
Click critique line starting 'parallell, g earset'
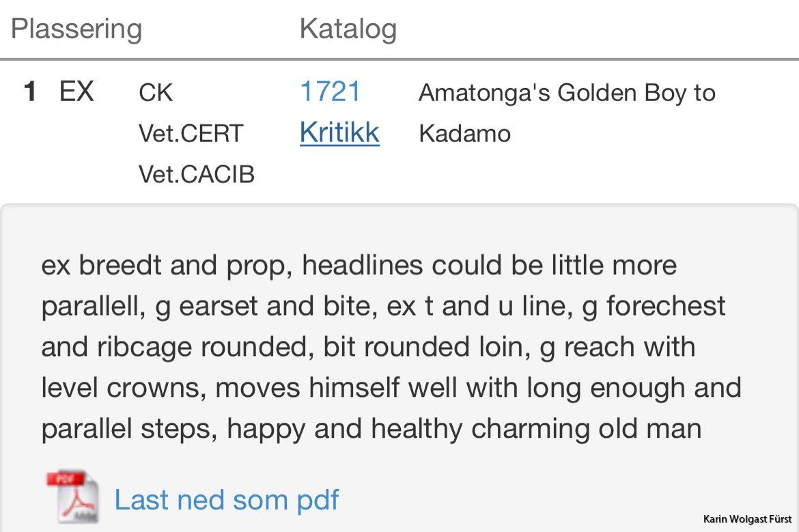pos(382,306)
